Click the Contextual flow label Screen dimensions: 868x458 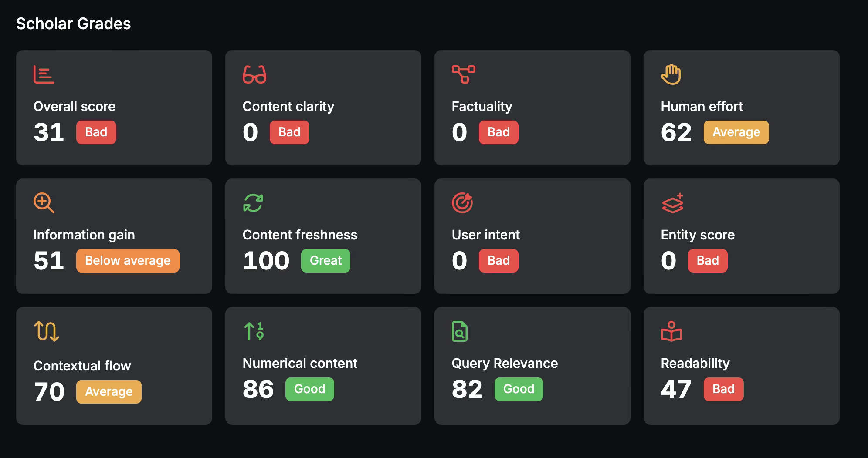[82, 366]
